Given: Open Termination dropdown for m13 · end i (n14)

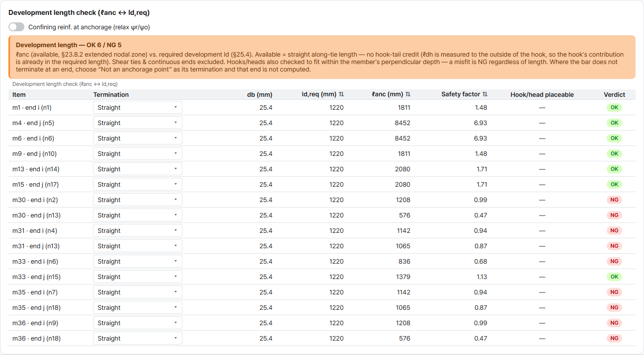Looking at the screenshot, I should tap(138, 169).
